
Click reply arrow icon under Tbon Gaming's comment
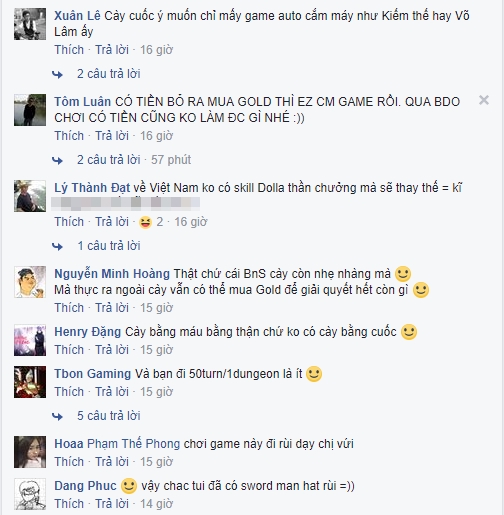click(x=57, y=416)
